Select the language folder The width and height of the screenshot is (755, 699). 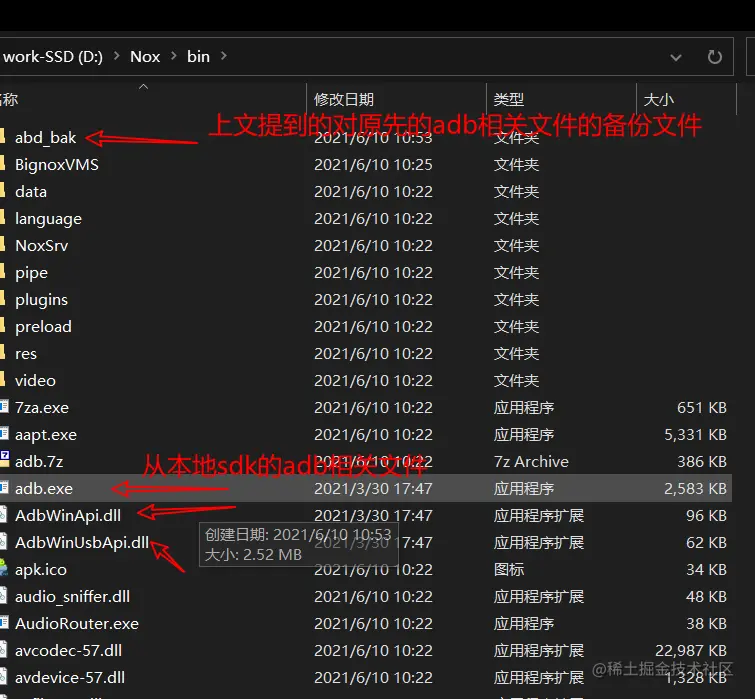[x=48, y=219]
